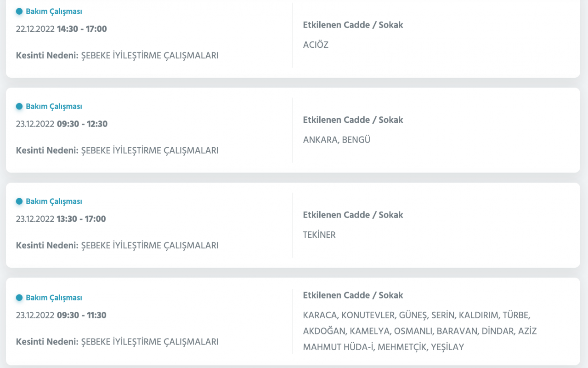Select Bakım Çalışması label above 22.12.2022 date
Viewport: 588px width, 368px height.
[x=54, y=11]
